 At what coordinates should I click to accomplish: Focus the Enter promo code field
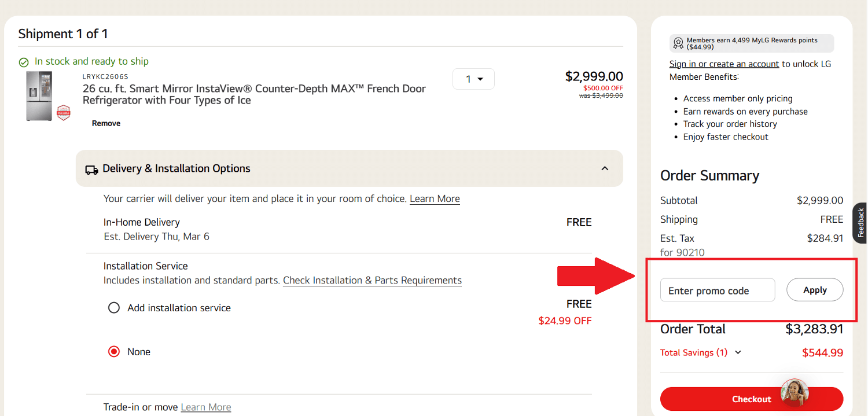point(717,290)
